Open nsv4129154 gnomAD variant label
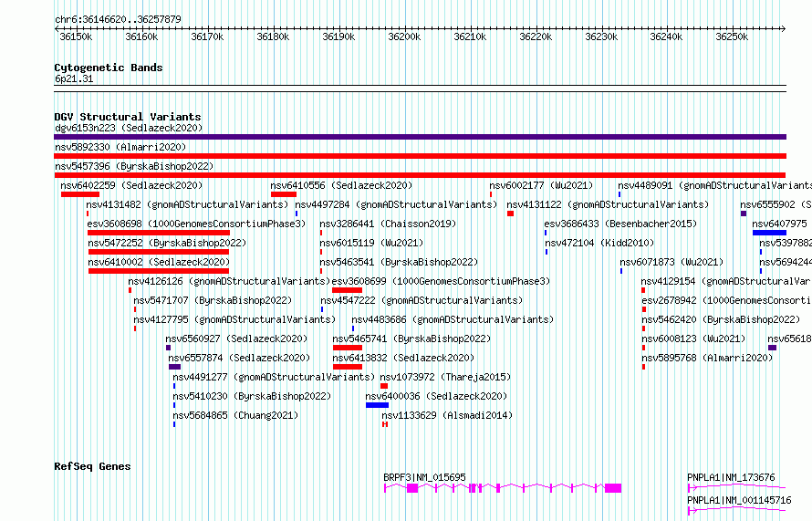This screenshot has height=521, width=812. [725, 281]
